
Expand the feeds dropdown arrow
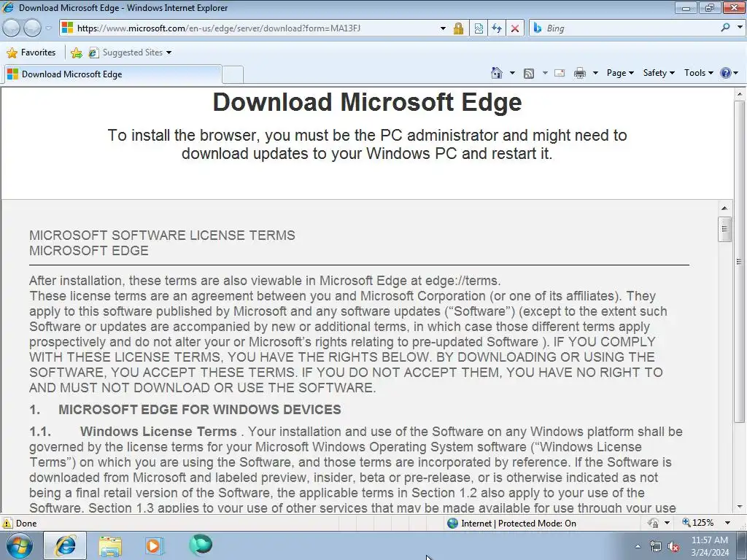click(544, 73)
